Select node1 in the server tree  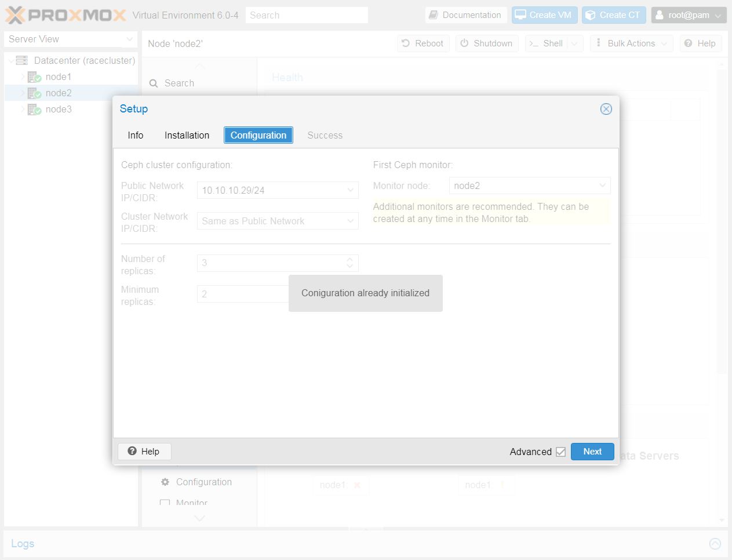pos(59,77)
